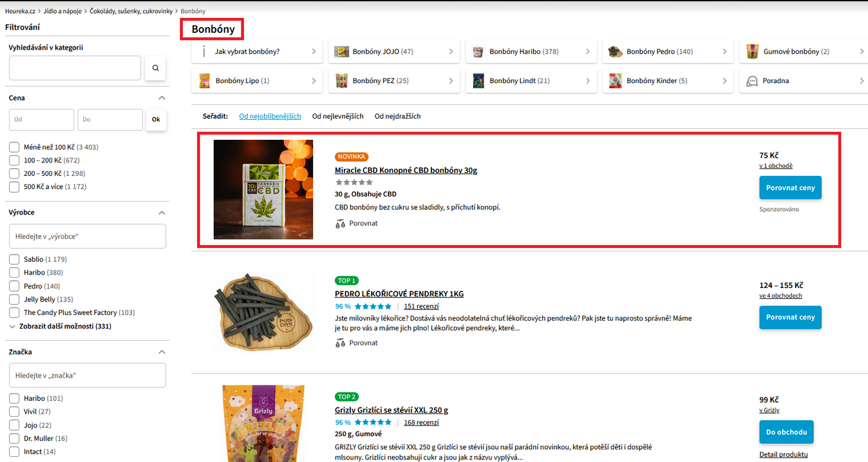The width and height of the screenshot is (868, 462).
Task: Go to Čokolády, sušenky, cukrovinky breadcrumb
Action: (131, 11)
